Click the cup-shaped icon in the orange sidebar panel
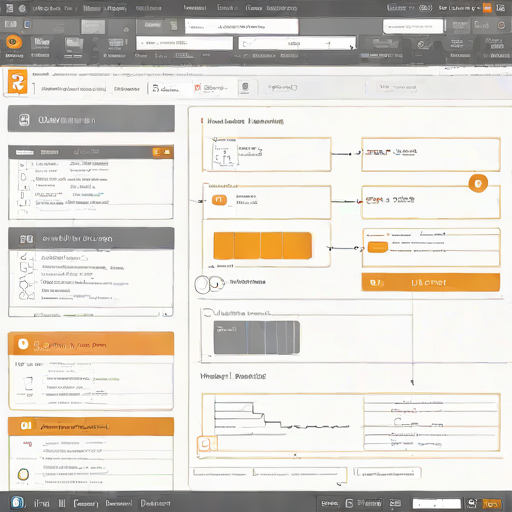 28,383
